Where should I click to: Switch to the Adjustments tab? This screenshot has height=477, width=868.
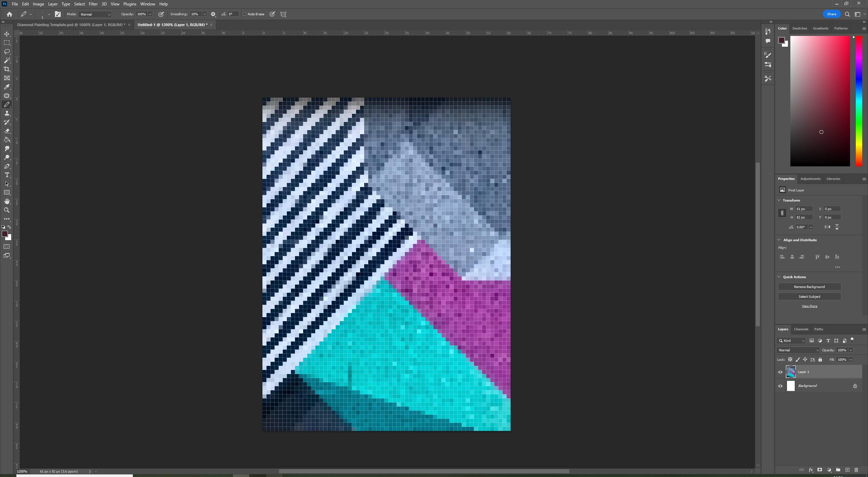point(810,179)
